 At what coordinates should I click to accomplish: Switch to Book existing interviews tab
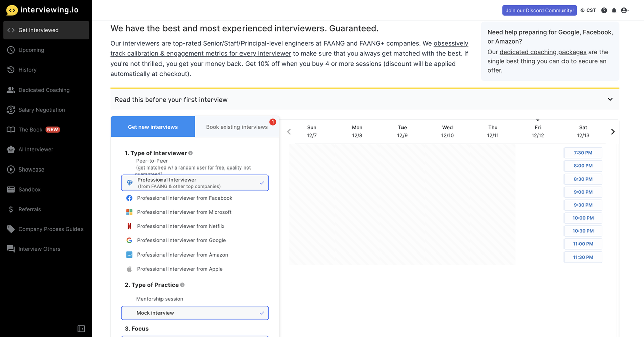236,127
